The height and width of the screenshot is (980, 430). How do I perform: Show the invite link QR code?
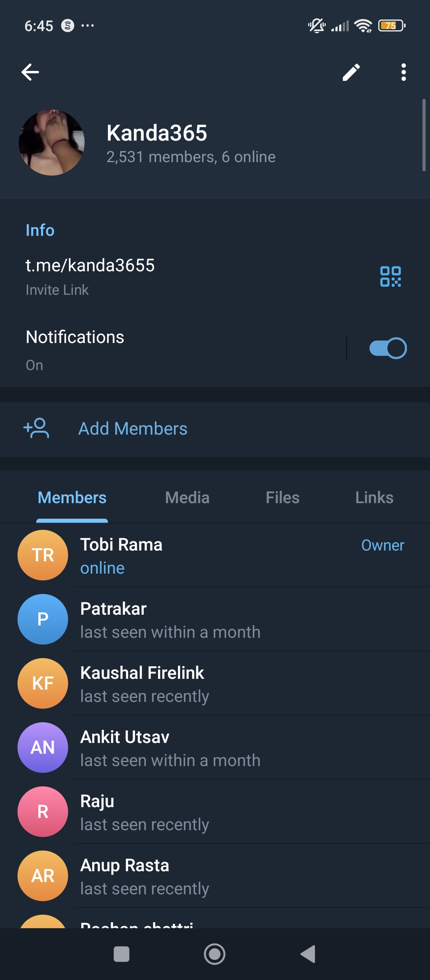[x=390, y=276]
